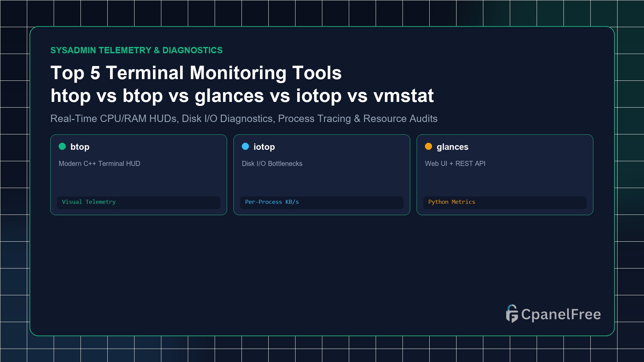Click the green dot beside btop

[62, 146]
